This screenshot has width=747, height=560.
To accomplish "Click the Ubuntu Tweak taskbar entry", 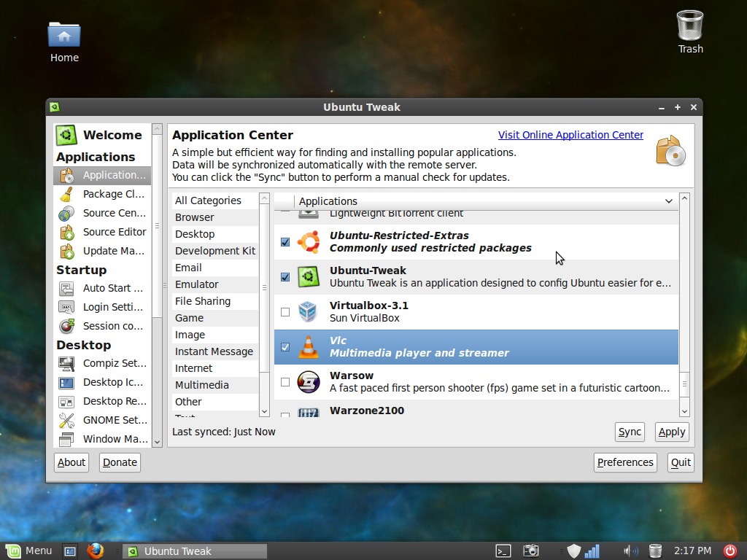I will 196,551.
